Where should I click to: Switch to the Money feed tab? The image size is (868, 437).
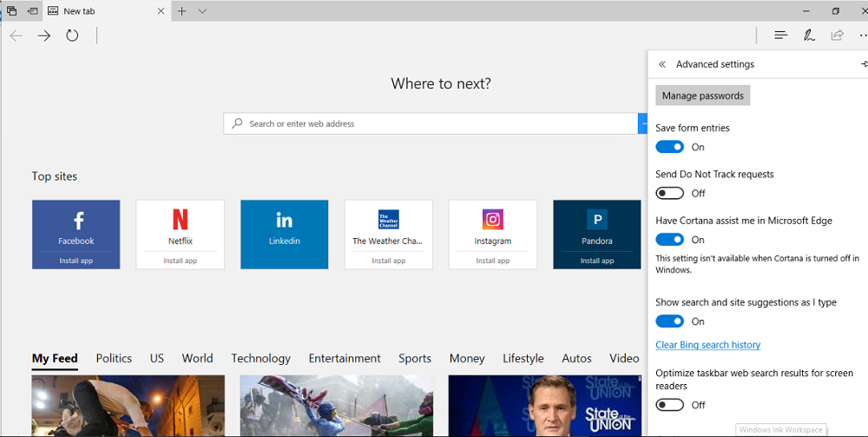point(467,359)
